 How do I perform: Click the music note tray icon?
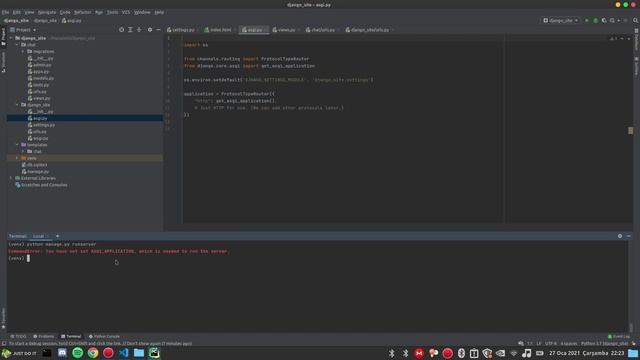tap(527, 353)
